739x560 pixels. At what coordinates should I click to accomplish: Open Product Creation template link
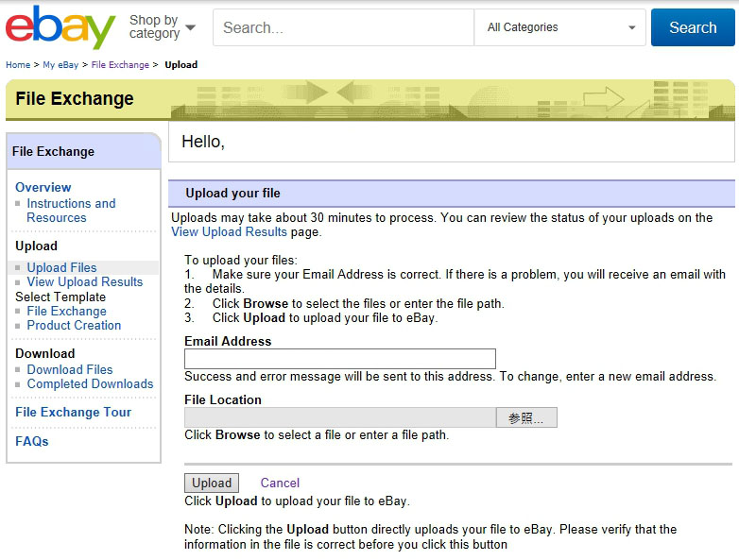click(x=74, y=326)
